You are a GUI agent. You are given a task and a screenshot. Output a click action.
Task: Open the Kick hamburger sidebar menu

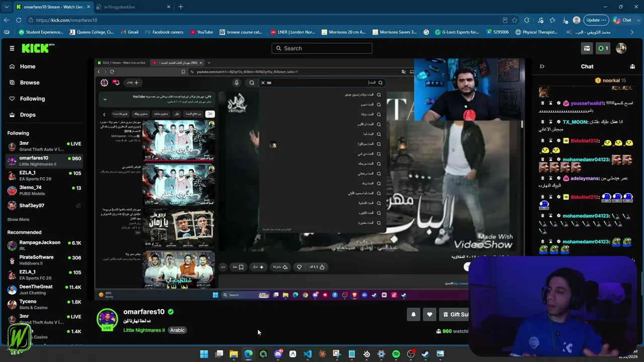(x=12, y=48)
